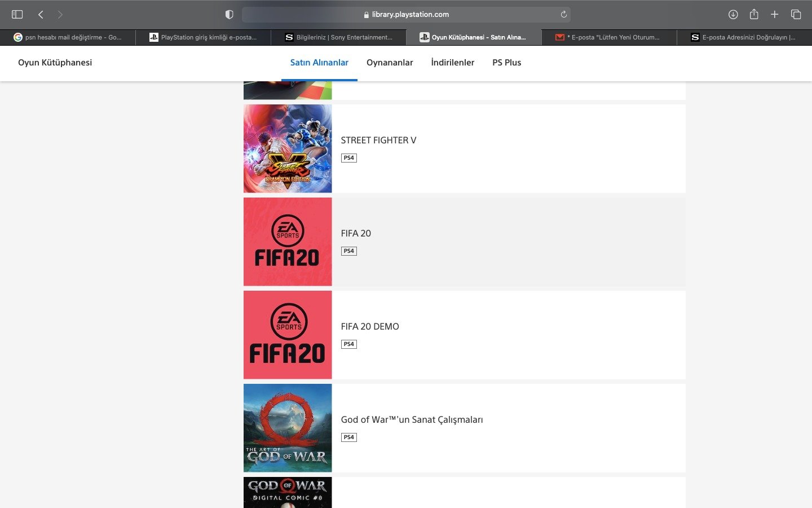Open the İndirilenler section

(x=452, y=63)
